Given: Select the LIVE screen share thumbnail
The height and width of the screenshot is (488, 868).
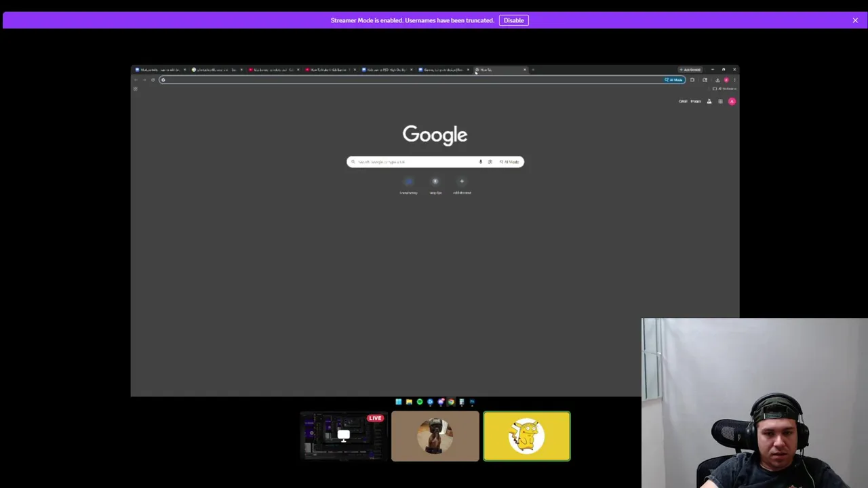Looking at the screenshot, I should click(344, 436).
